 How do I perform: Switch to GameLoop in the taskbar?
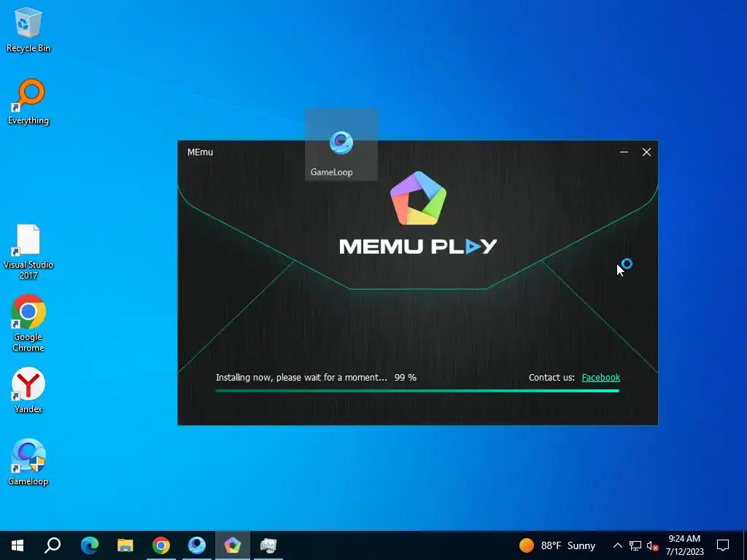point(197,545)
